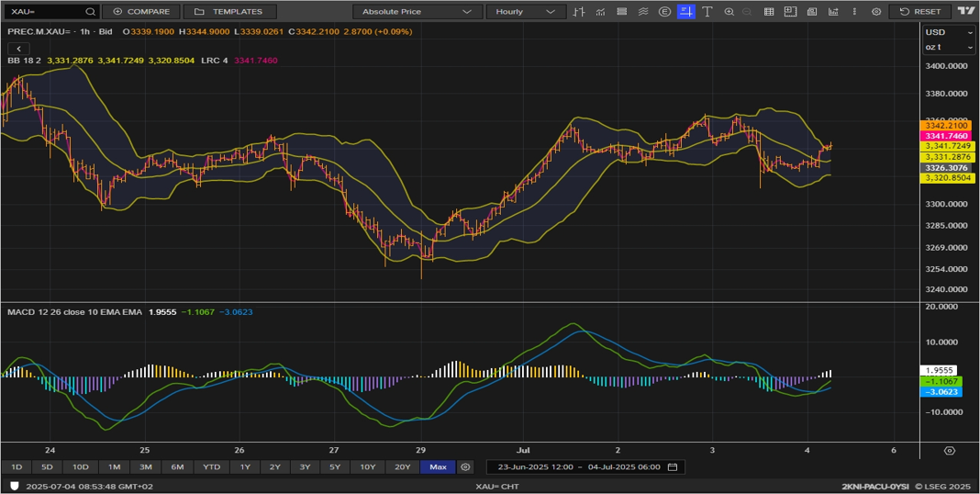Click the pink 3341.7460 LRC price tag
This screenshot has width=980, height=494.
(947, 136)
